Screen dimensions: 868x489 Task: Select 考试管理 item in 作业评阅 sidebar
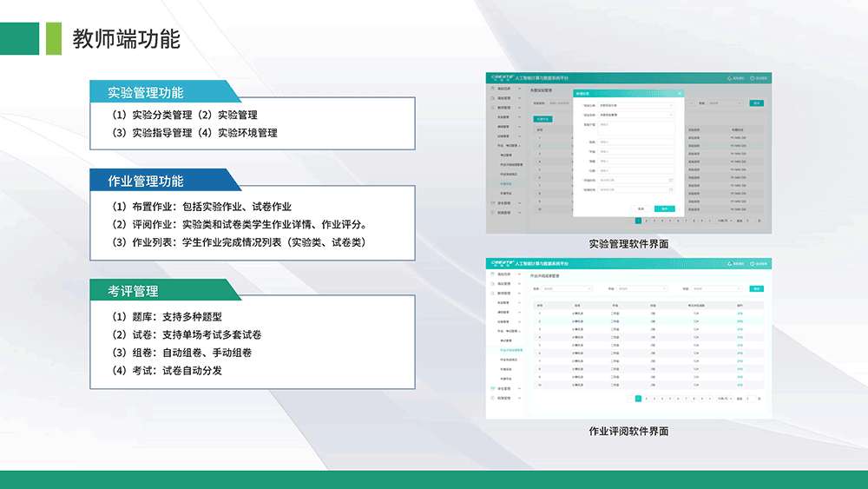tap(506, 340)
